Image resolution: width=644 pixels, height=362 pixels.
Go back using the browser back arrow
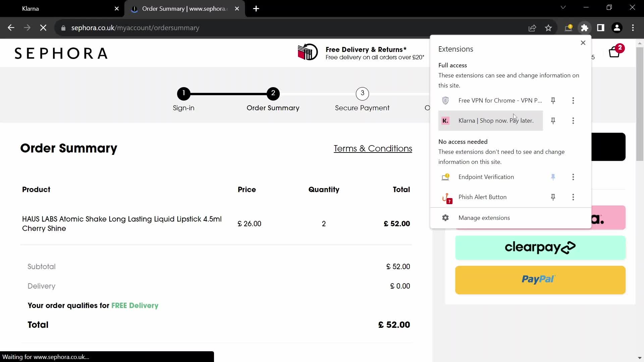point(11,28)
